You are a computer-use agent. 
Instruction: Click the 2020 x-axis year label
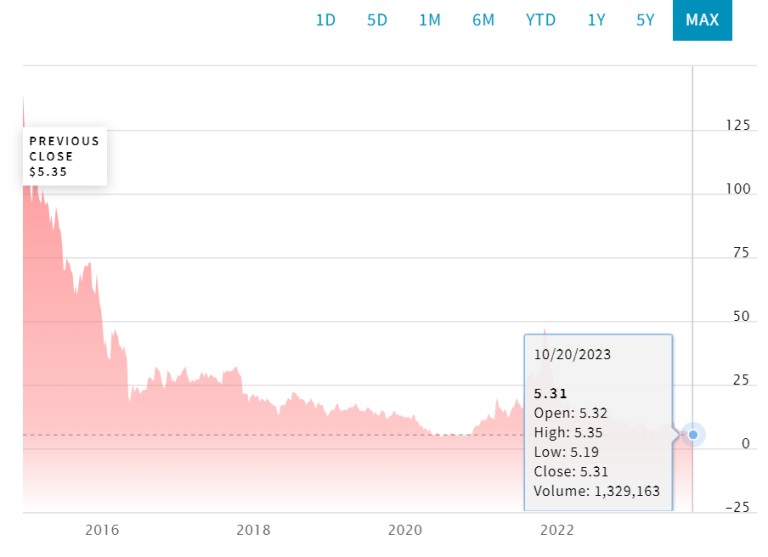(405, 530)
